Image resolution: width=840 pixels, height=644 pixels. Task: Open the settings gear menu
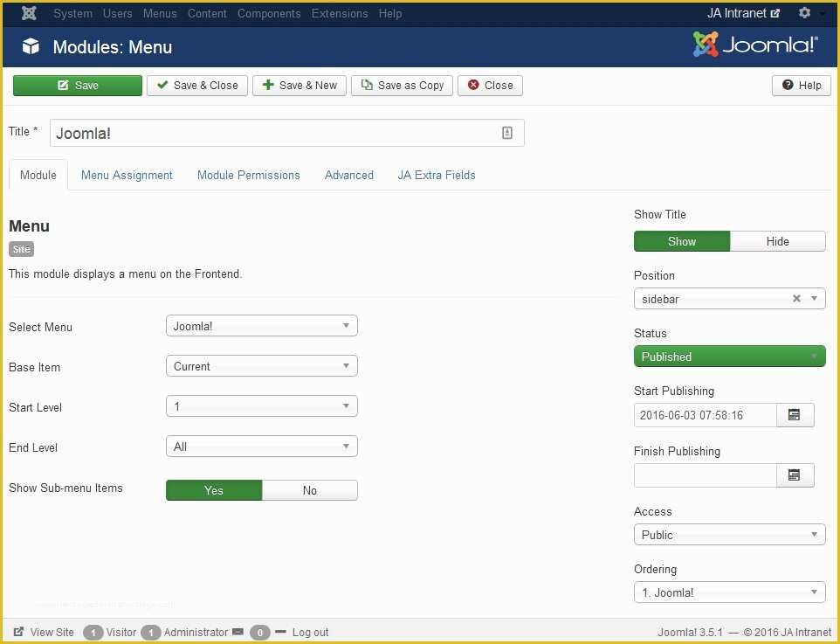point(805,13)
